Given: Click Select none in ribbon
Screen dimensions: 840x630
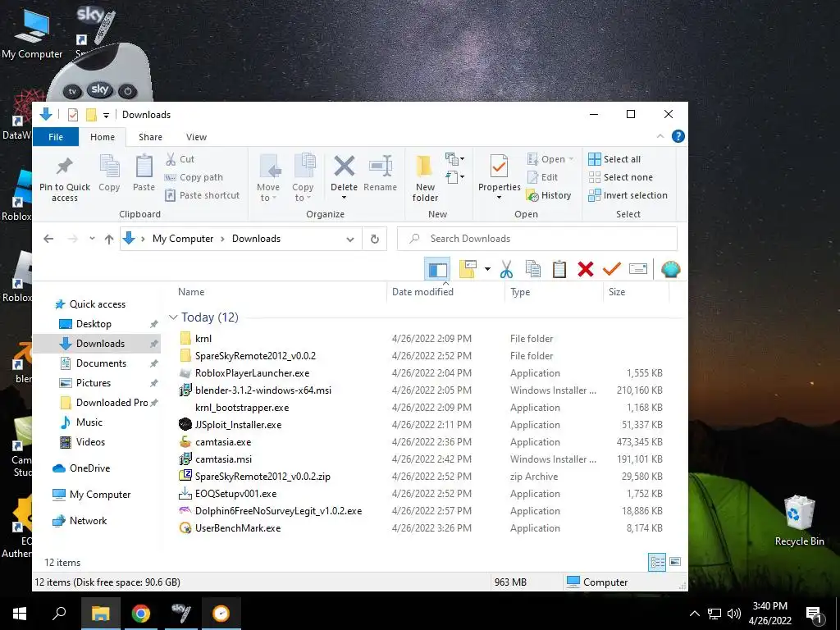Looking at the screenshot, I should click(x=620, y=177).
